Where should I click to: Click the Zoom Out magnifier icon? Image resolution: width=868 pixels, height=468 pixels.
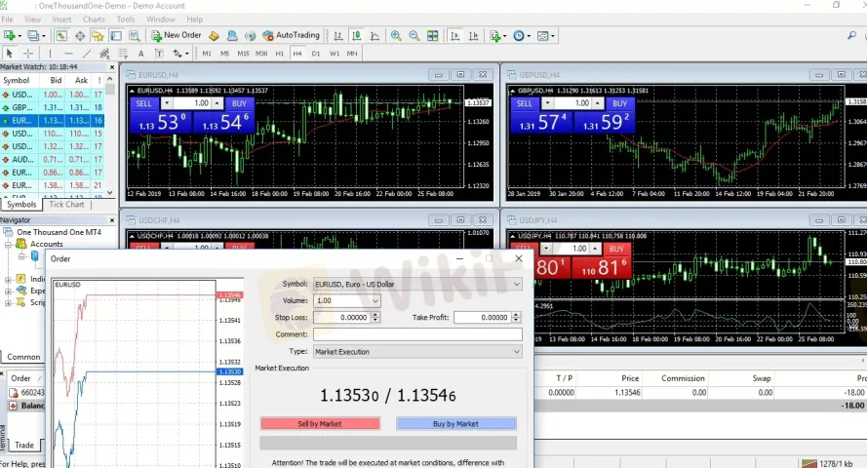click(414, 36)
